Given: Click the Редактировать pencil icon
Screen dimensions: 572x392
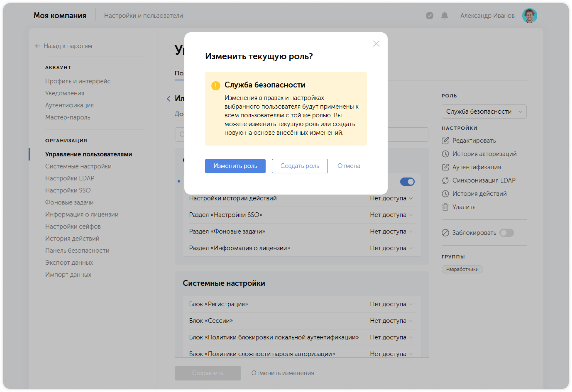Looking at the screenshot, I should (x=445, y=141).
